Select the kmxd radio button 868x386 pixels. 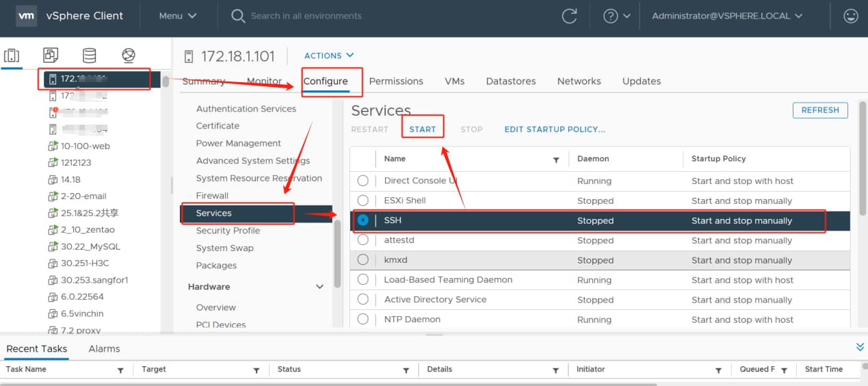pyautogui.click(x=363, y=260)
